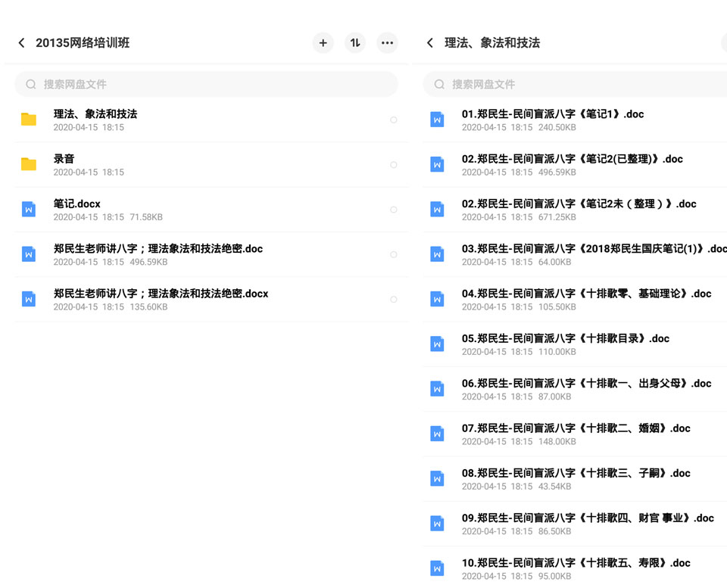This screenshot has width=727, height=588.
Task: Click doc icon of 09.《十排歌四、财官 事业》
Action: coord(437,524)
